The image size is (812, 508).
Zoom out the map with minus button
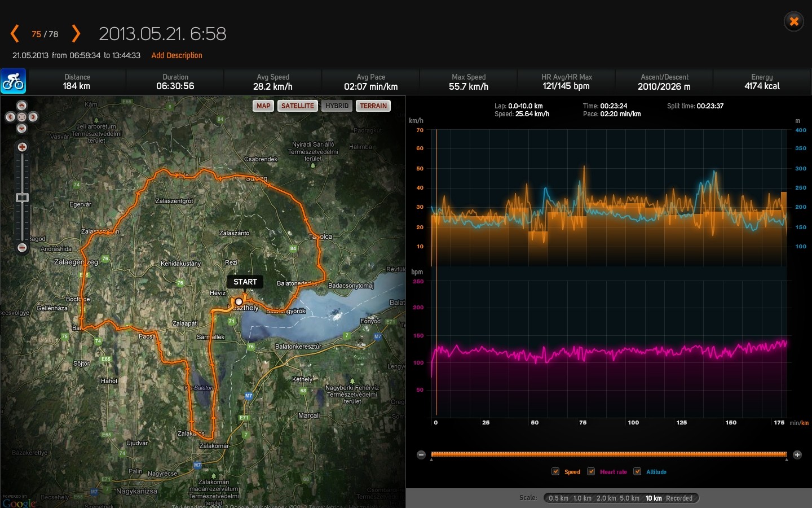click(22, 248)
